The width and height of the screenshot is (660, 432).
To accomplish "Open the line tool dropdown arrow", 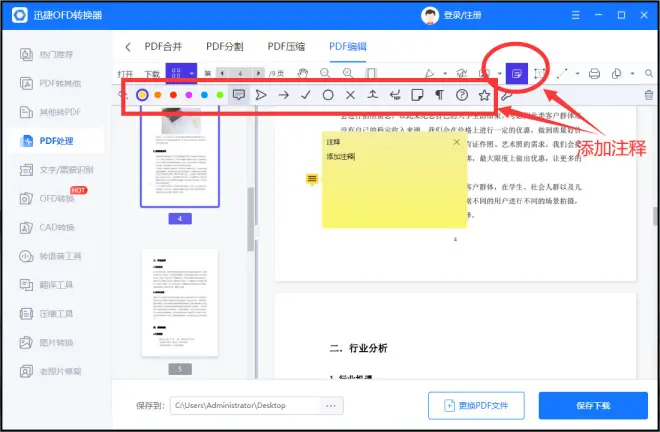I will tap(578, 74).
